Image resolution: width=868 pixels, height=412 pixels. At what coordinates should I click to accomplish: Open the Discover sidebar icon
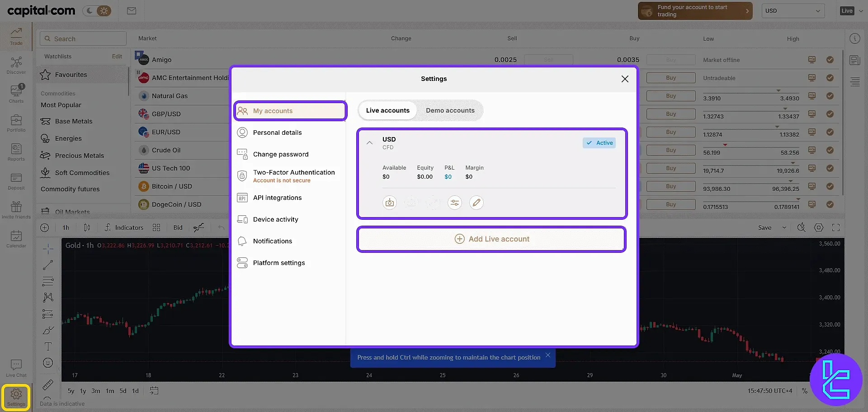point(16,65)
